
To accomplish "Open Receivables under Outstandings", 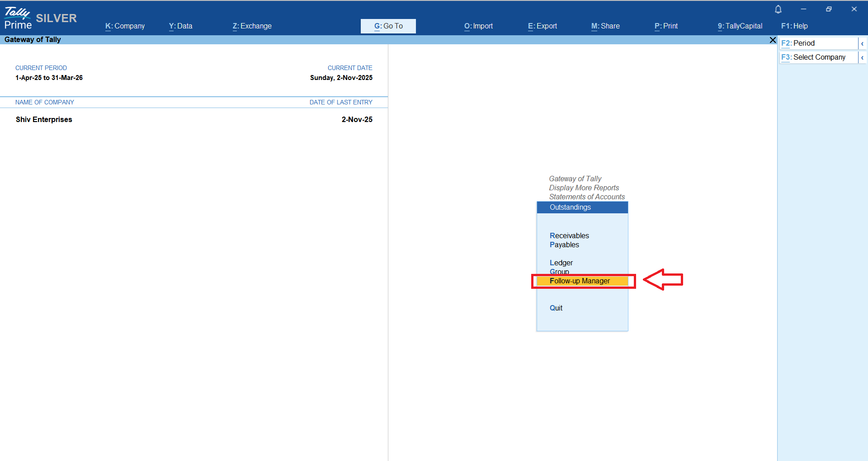I will pos(569,236).
